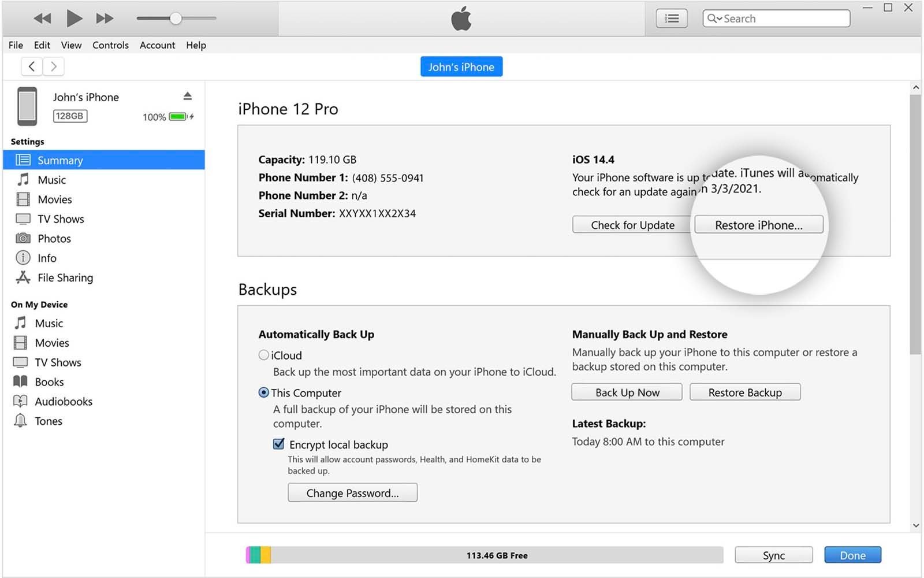Select the Photos settings icon

[23, 238]
